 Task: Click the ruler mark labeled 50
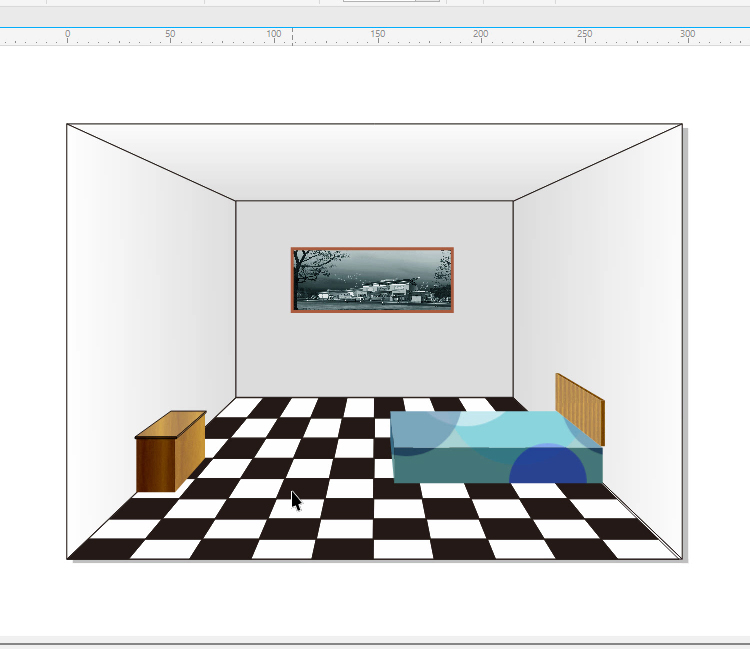(170, 34)
